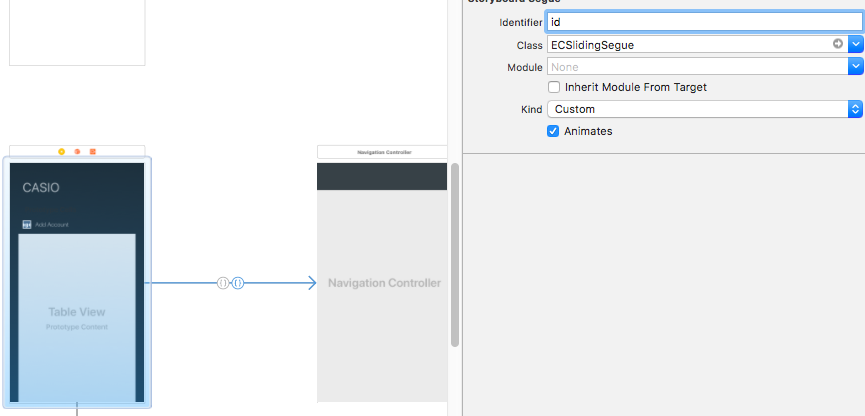Open the Module dropdown arrow
The width and height of the screenshot is (865, 416).
coord(856,66)
